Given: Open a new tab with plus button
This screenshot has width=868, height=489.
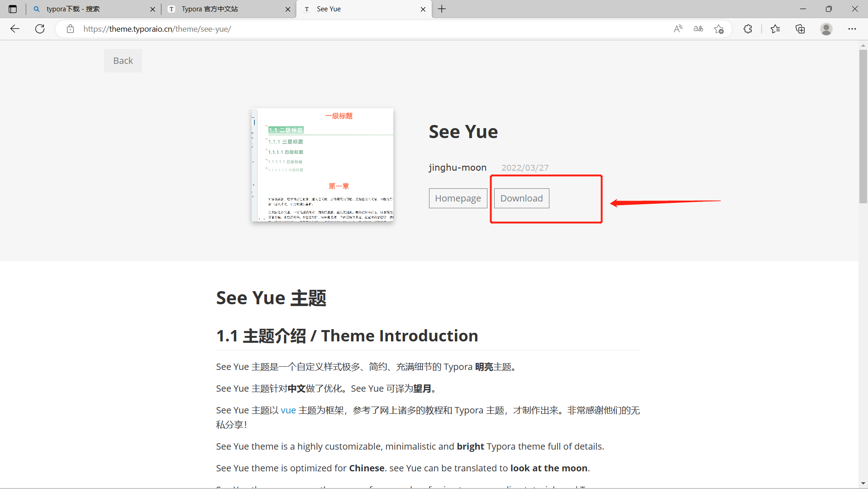Looking at the screenshot, I should [x=442, y=9].
